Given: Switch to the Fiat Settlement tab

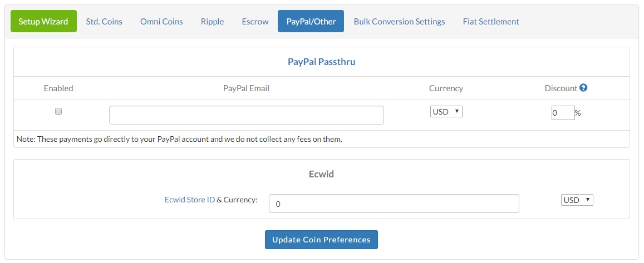Looking at the screenshot, I should (491, 22).
